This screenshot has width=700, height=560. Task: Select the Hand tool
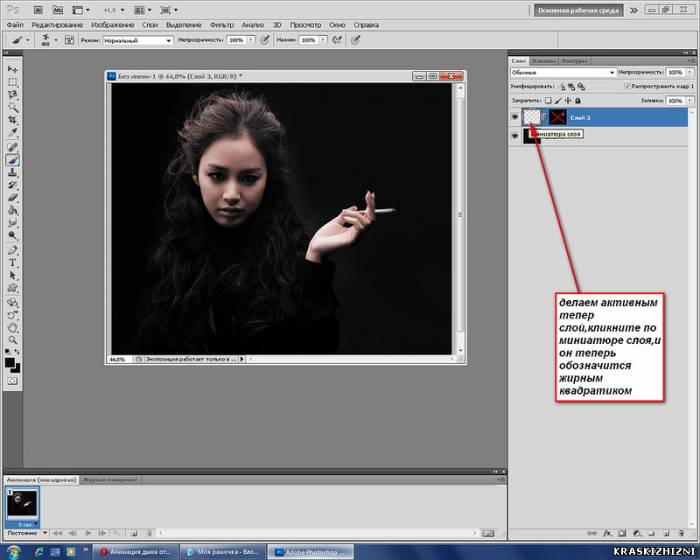(x=12, y=327)
